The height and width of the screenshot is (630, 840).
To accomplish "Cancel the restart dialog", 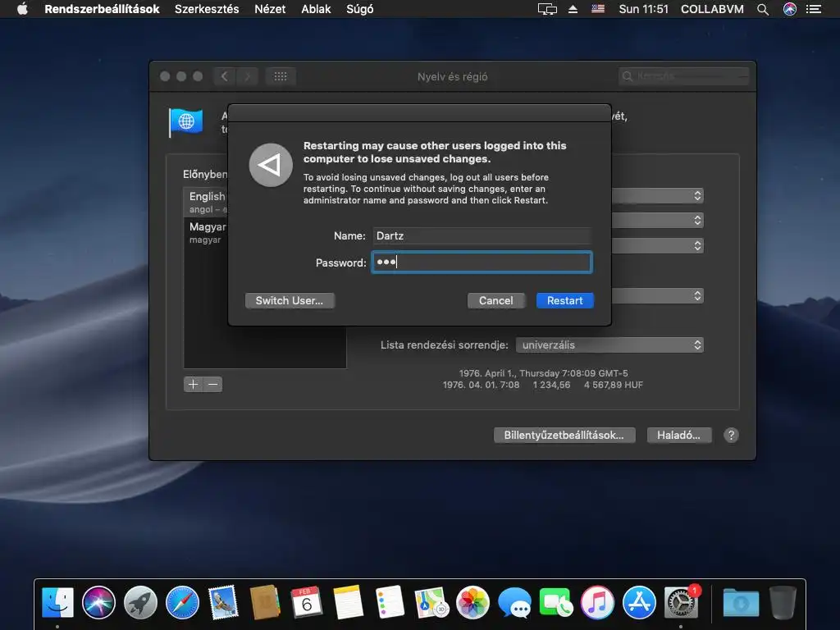I will tap(495, 300).
